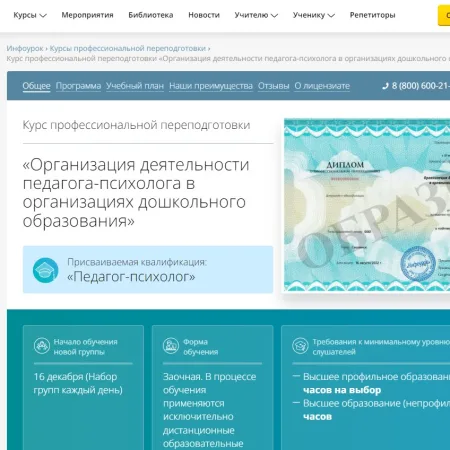
Task: Click Высшее образование (непрофильное) requirement line
Action: 376,403
